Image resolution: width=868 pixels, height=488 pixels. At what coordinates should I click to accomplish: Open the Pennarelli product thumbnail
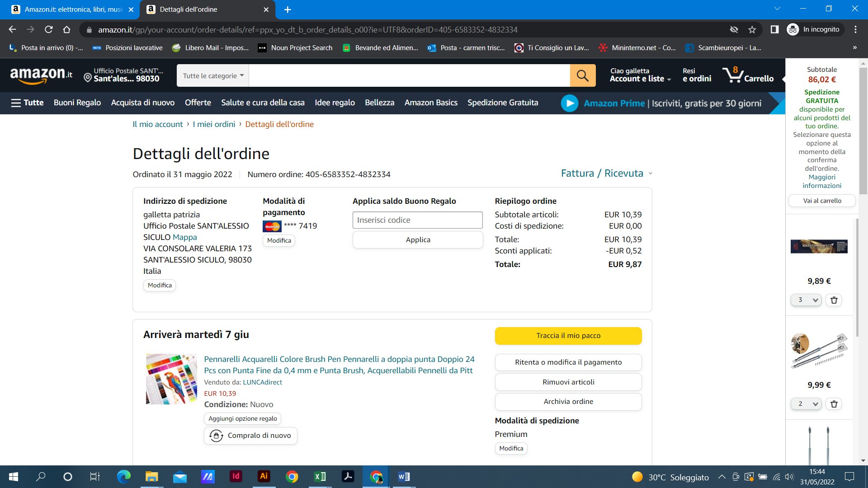coord(171,379)
